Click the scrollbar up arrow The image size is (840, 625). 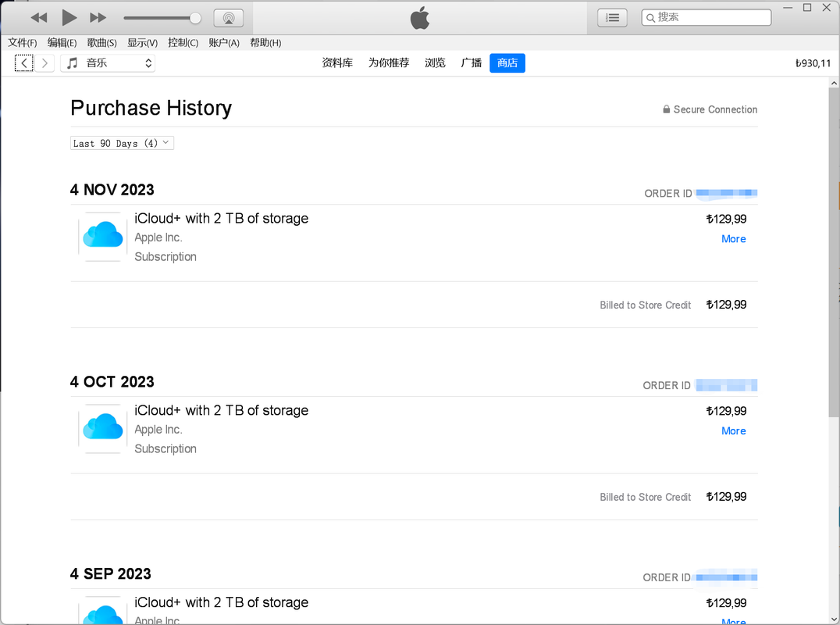[834, 83]
